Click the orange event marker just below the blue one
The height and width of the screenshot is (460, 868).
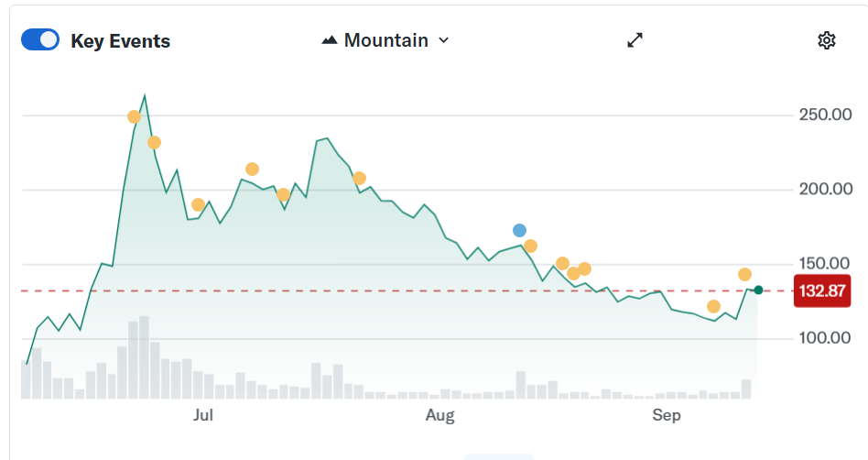point(530,246)
